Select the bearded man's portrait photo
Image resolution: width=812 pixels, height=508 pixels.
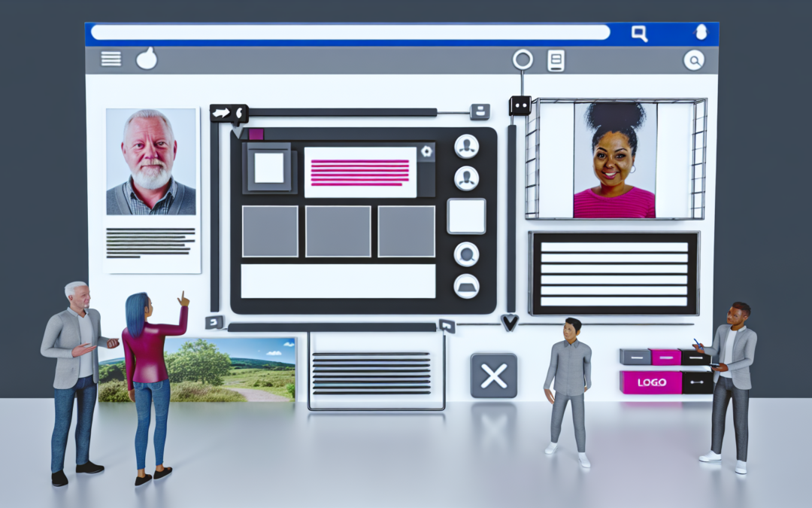click(x=151, y=162)
